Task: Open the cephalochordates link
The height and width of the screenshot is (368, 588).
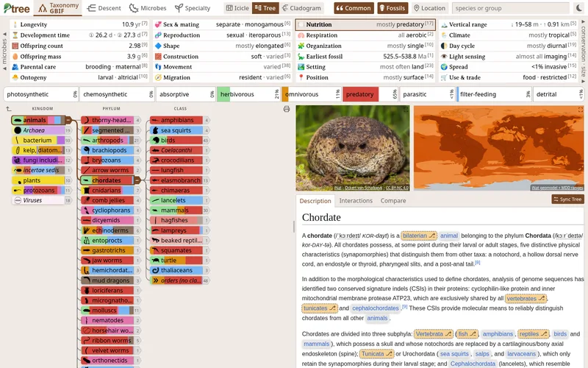Action: point(376,308)
